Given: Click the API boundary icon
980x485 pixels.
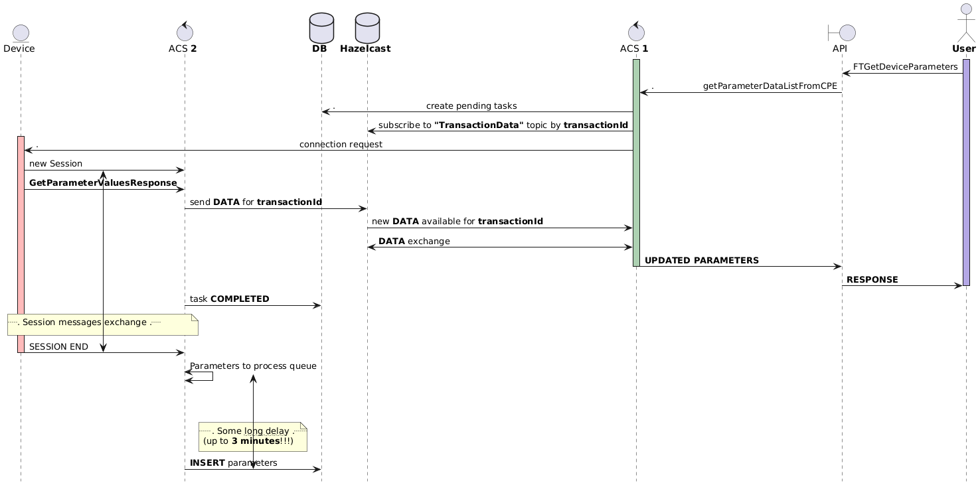Looking at the screenshot, I should (842, 33).
